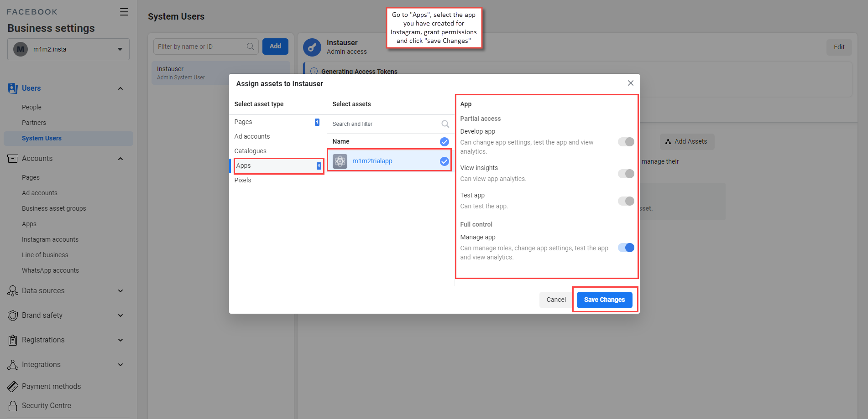Click the M avatar for m1m2.insta
The height and width of the screenshot is (419, 868).
(x=21, y=49)
